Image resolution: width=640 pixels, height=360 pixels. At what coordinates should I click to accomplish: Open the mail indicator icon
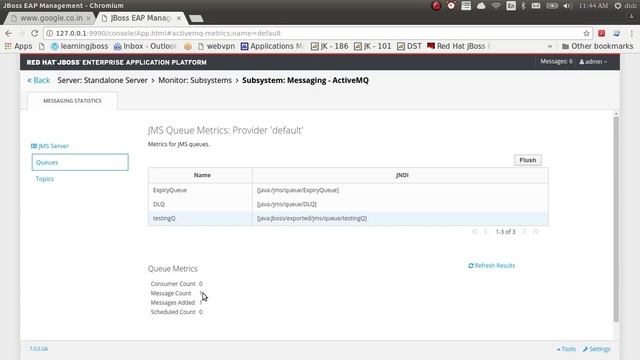point(536,6)
